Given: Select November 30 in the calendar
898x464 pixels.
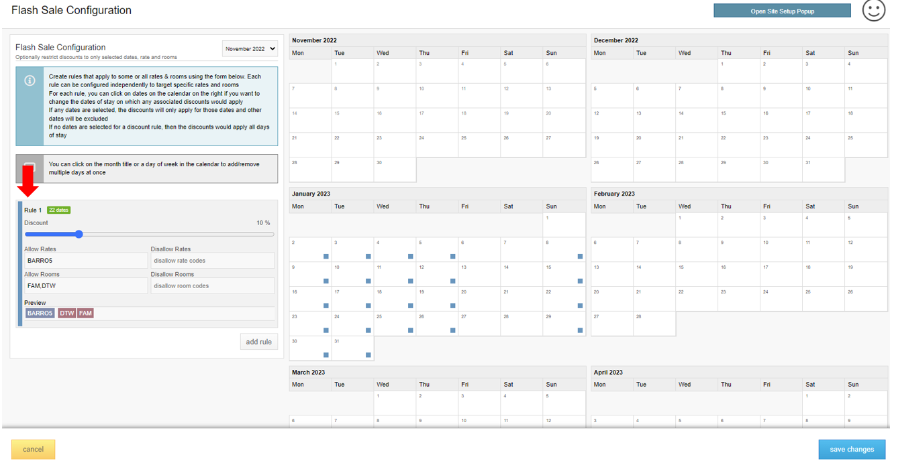Looking at the screenshot, I should click(395, 170).
